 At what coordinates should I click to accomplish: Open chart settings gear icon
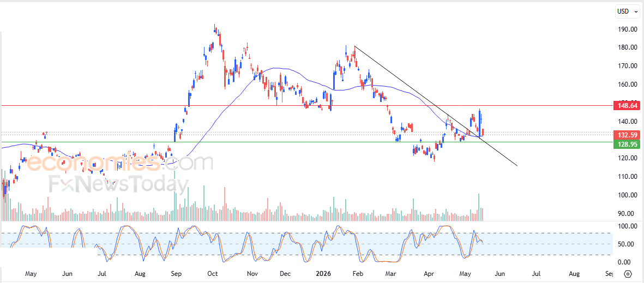[x=628, y=274]
